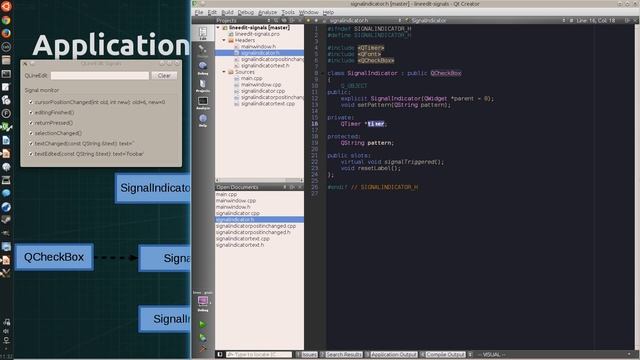Open the Qt Creator launcher icon in dock
Viewport: 640px width, 360px height.
pos(6,127)
